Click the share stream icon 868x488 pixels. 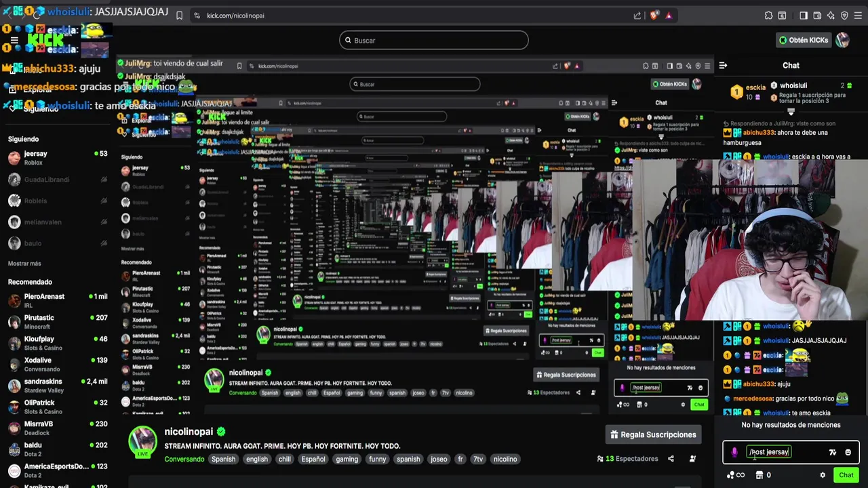(x=671, y=459)
